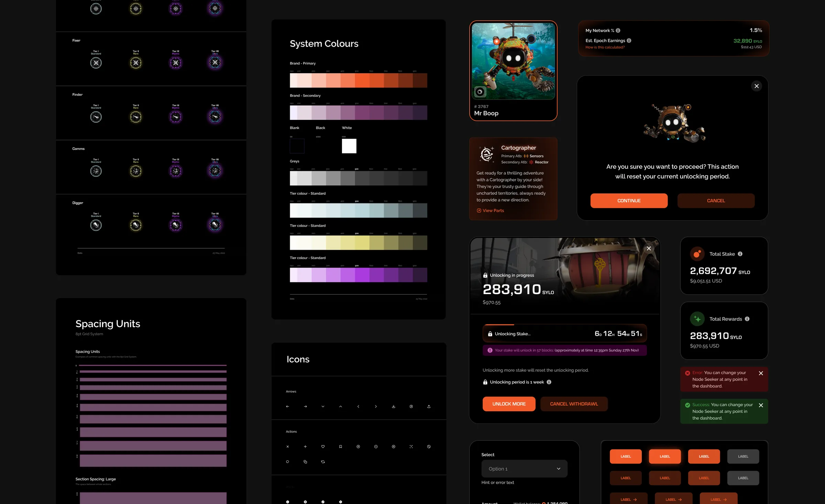Click the circled minus icon under Actions
Image resolution: width=825 pixels, height=504 pixels.
[x=376, y=447]
